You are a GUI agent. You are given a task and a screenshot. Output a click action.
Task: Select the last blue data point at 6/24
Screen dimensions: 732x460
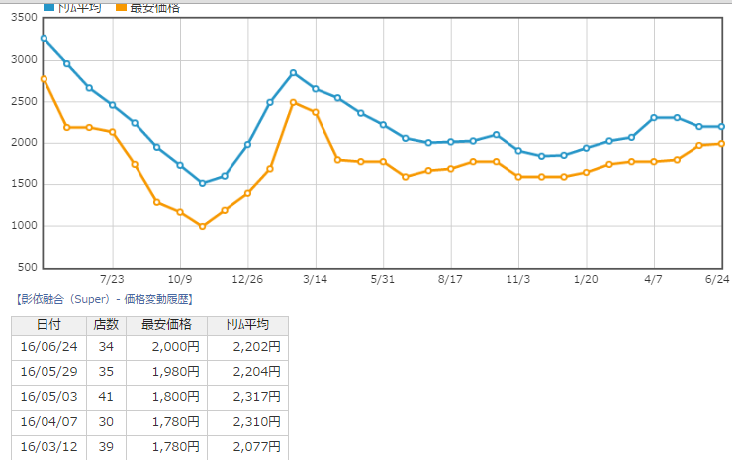click(x=721, y=127)
